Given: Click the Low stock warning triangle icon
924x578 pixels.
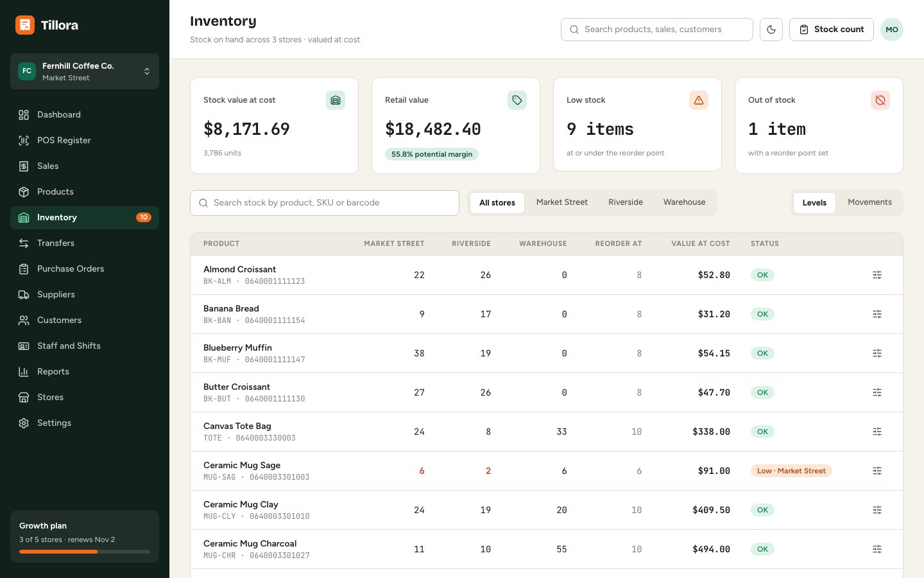Looking at the screenshot, I should click(699, 100).
